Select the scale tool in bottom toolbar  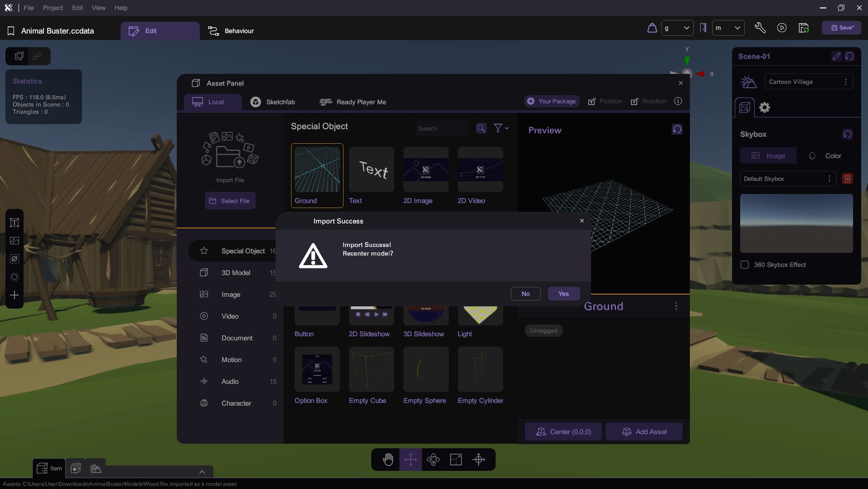tap(456, 460)
